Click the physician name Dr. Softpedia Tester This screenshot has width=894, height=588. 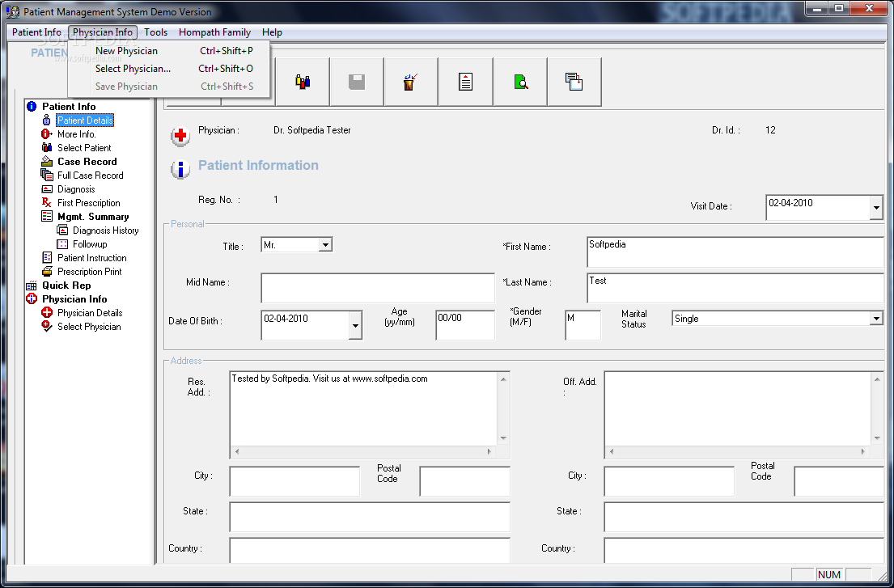pos(311,130)
